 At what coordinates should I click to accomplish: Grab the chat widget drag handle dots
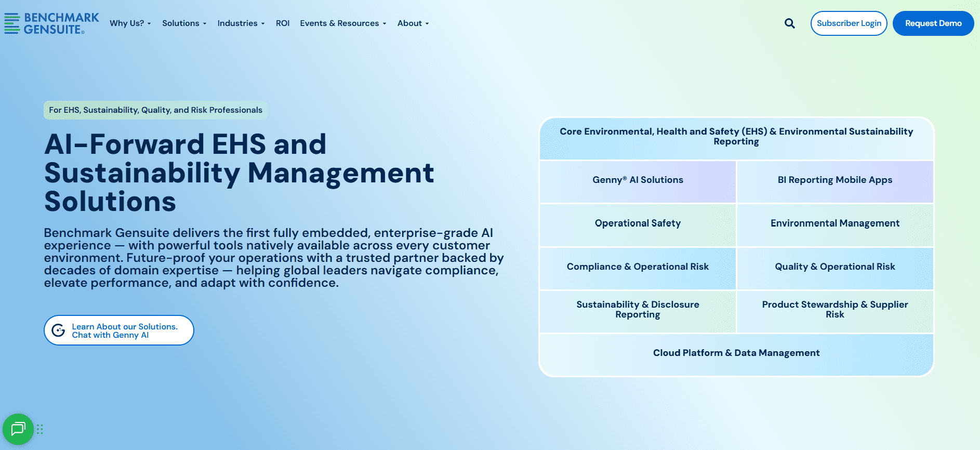coord(40,429)
